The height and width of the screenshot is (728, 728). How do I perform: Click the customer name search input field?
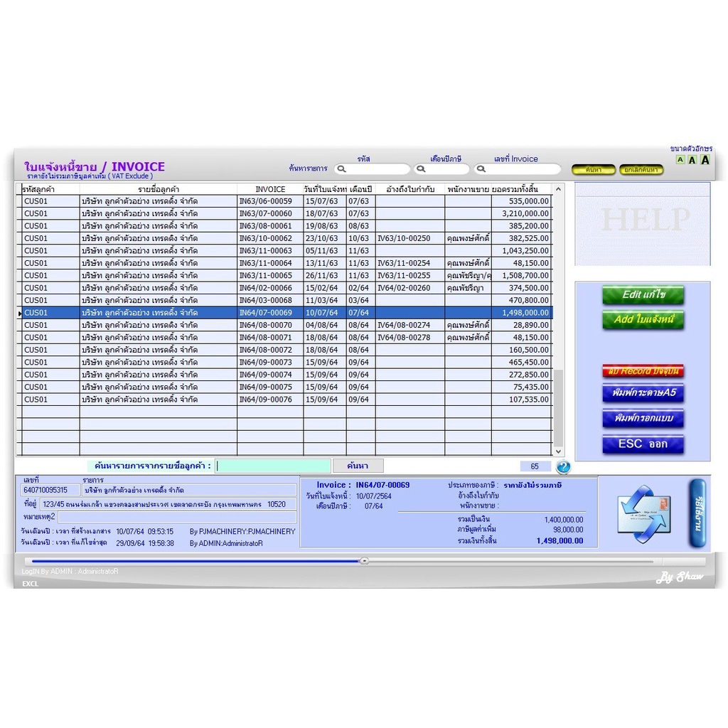click(x=273, y=466)
